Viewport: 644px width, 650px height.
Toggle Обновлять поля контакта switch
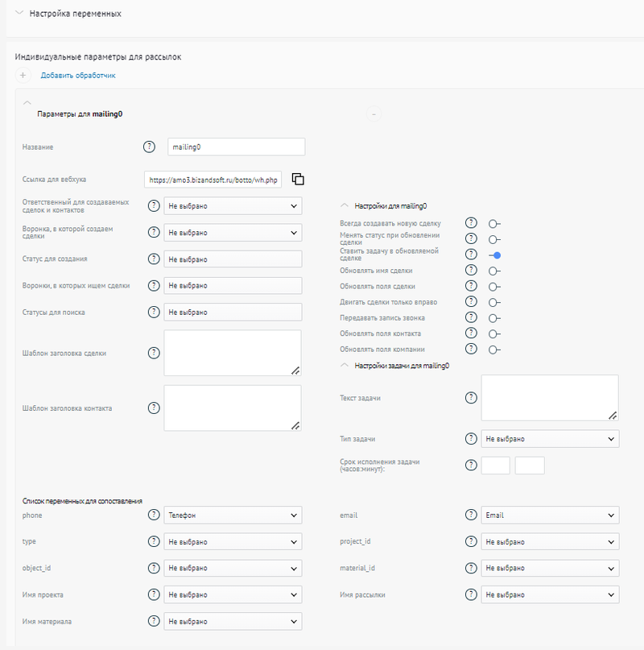494,333
